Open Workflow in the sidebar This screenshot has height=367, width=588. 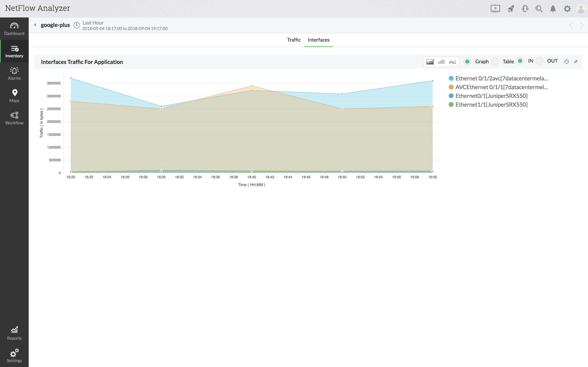[x=14, y=118]
